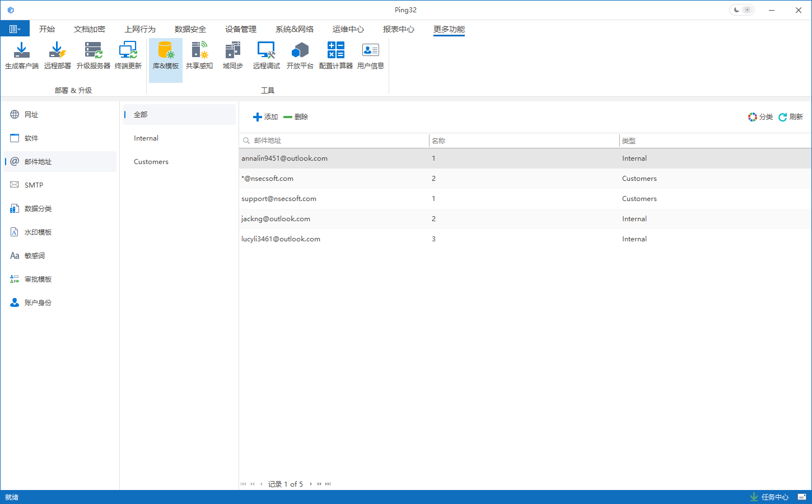
Task: Open Task Center (任务中心) in status bar
Action: (769, 497)
